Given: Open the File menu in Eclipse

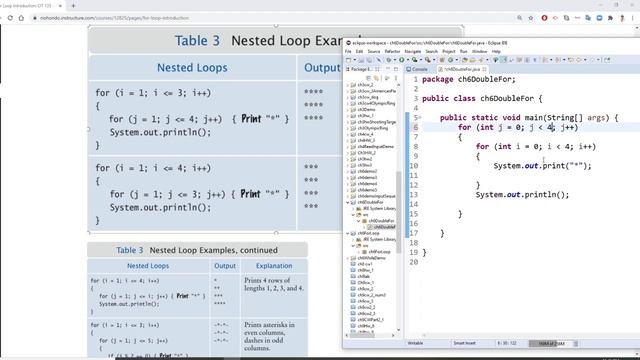Looking at the screenshot, I should (348, 51).
